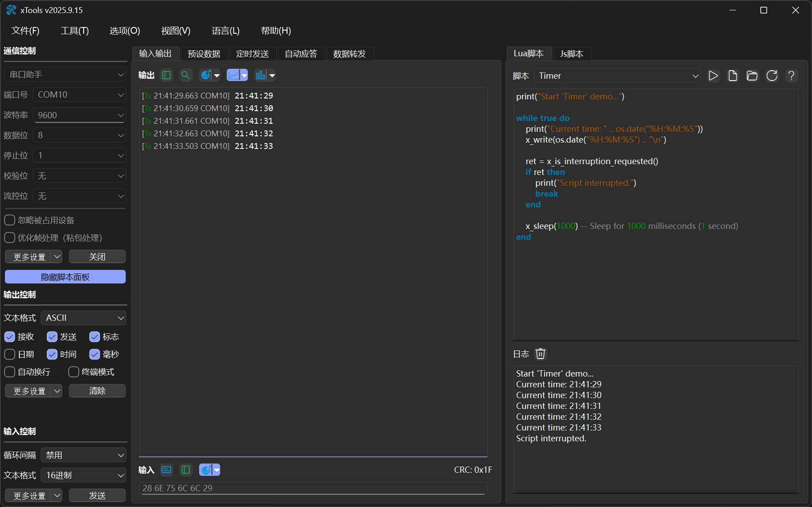This screenshot has height=507, width=812.
Task: Switch to the 自动应答 tab
Action: click(x=301, y=54)
